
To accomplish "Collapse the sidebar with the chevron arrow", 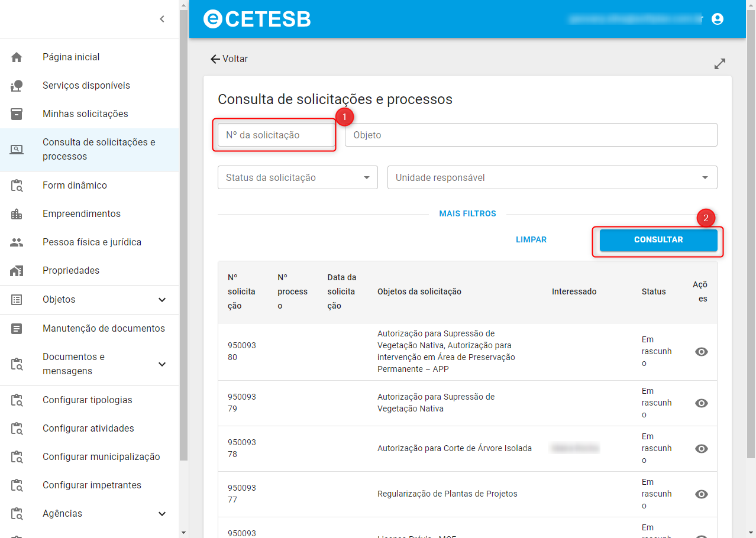I will point(162,19).
